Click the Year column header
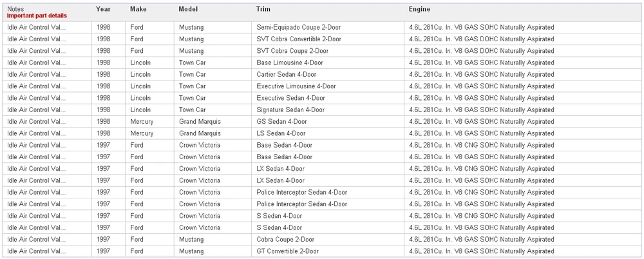This screenshot has height=259, width=644. (x=102, y=9)
